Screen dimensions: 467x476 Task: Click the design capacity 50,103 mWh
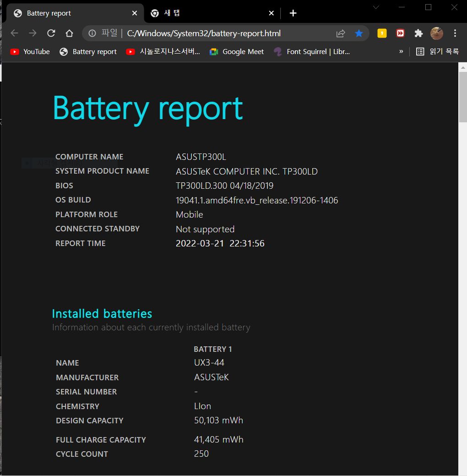[218, 421]
